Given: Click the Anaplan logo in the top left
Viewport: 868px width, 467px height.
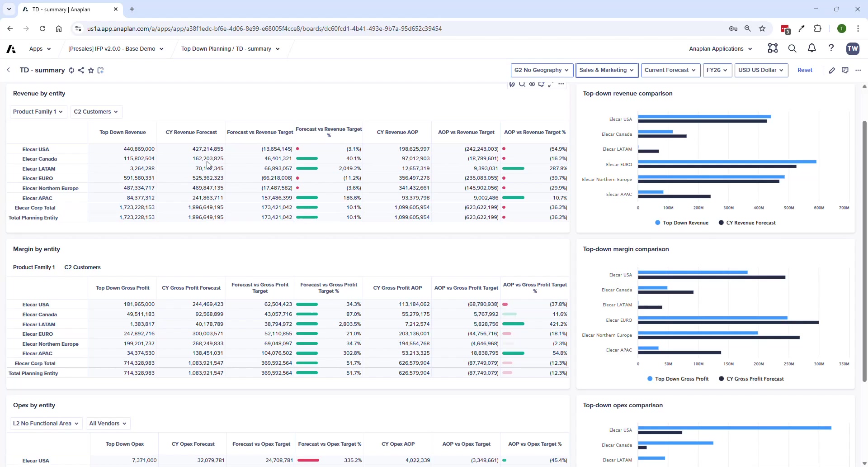Looking at the screenshot, I should click(x=11, y=48).
